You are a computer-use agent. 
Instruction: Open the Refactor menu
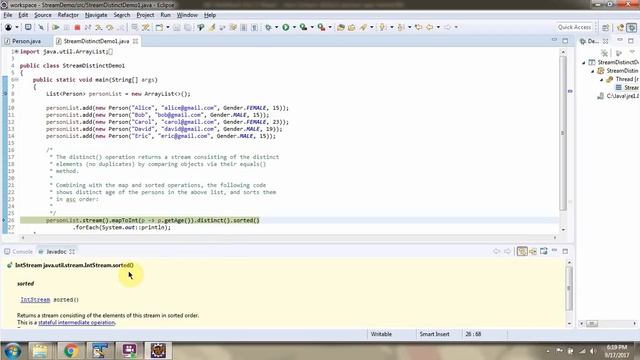coord(68,15)
